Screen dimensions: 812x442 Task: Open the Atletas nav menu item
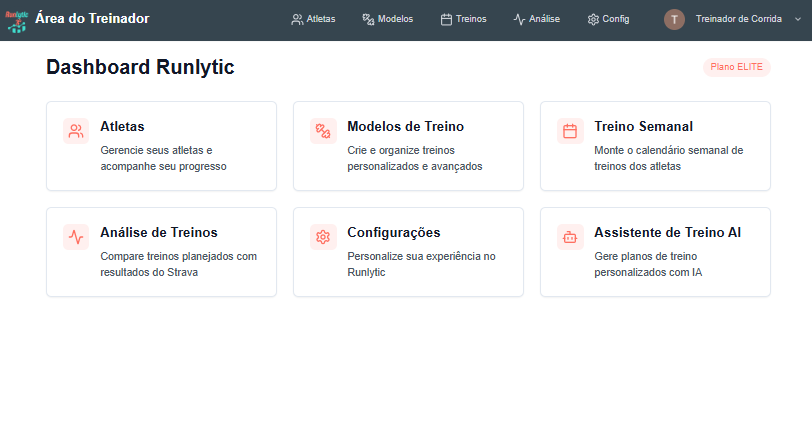coord(313,19)
